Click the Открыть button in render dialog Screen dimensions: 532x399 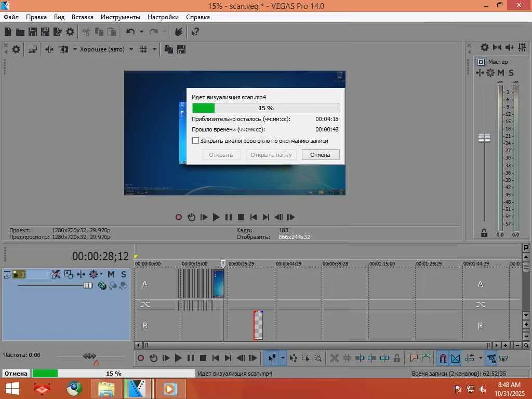pos(221,155)
